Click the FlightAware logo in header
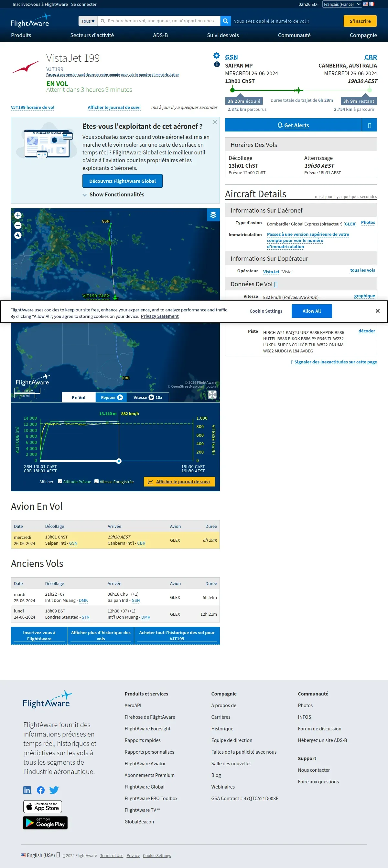 point(30,20)
